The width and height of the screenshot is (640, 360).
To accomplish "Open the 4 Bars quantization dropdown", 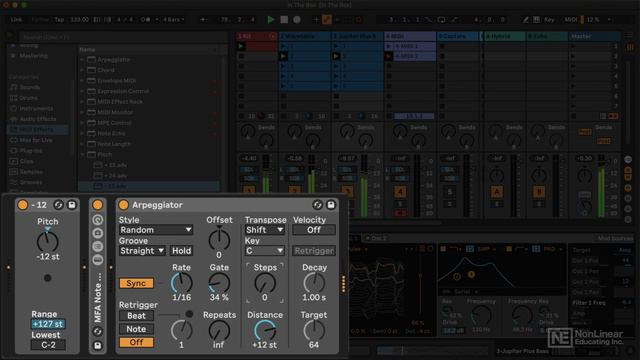I will pyautogui.click(x=173, y=19).
